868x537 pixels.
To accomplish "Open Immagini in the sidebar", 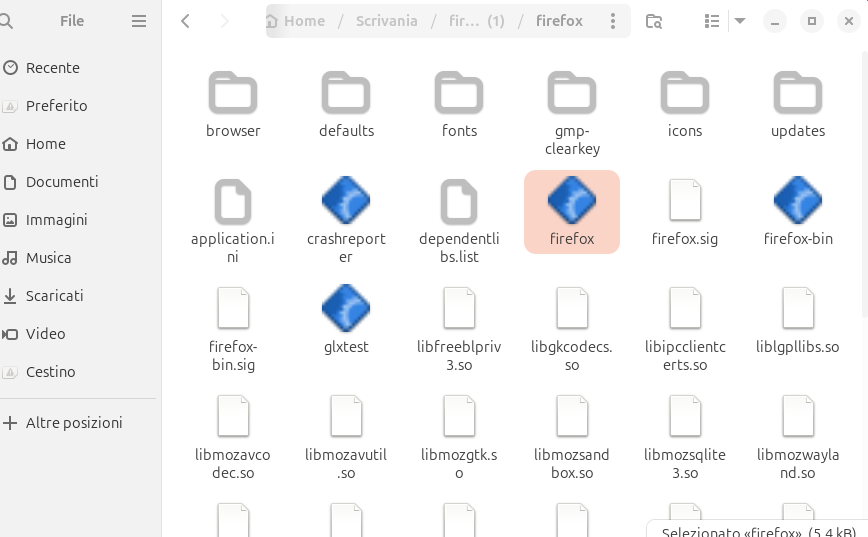I will pyautogui.click(x=78, y=220).
